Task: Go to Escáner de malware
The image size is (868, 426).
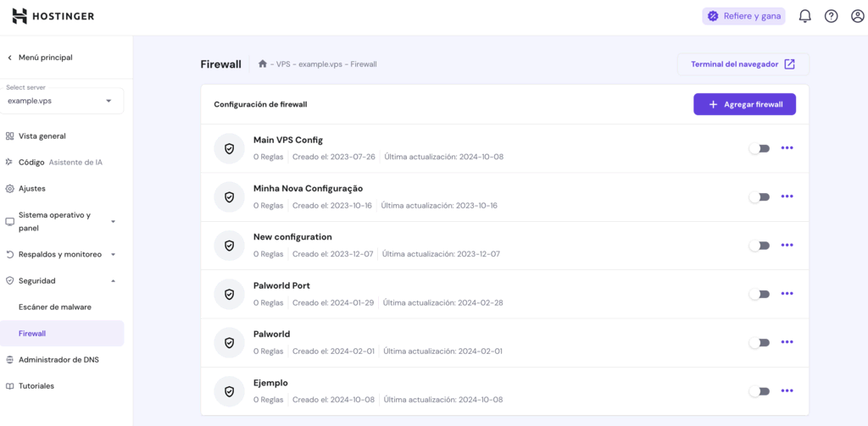Action: pyautogui.click(x=55, y=307)
